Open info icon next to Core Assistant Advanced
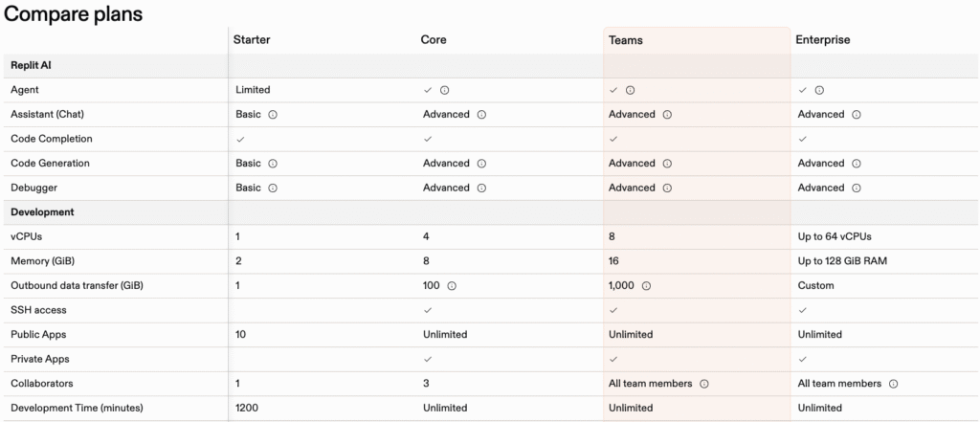The width and height of the screenshot is (980, 422). [481, 115]
